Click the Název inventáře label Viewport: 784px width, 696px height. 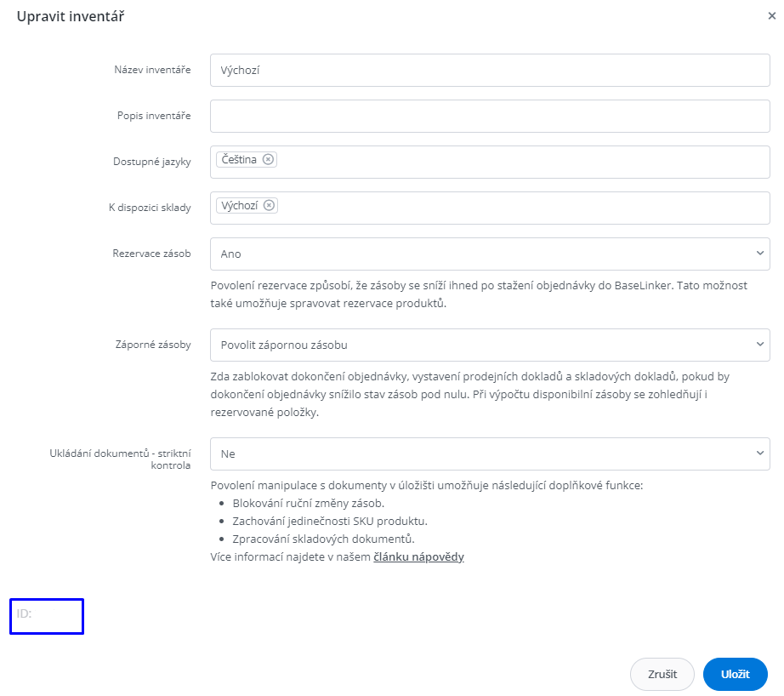152,70
